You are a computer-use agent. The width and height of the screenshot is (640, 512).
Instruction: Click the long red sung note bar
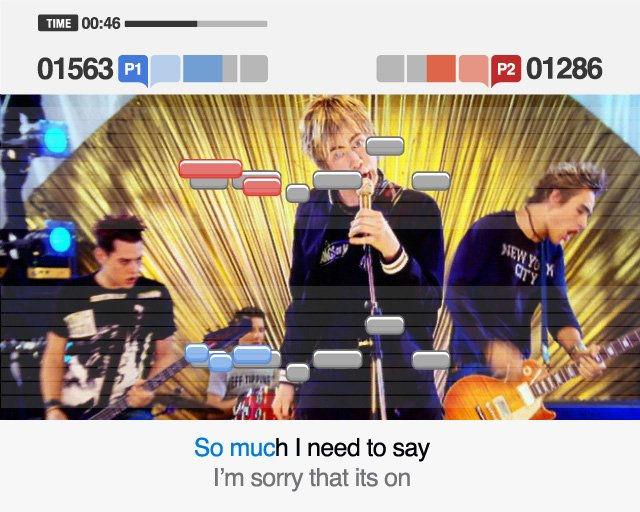[211, 169]
